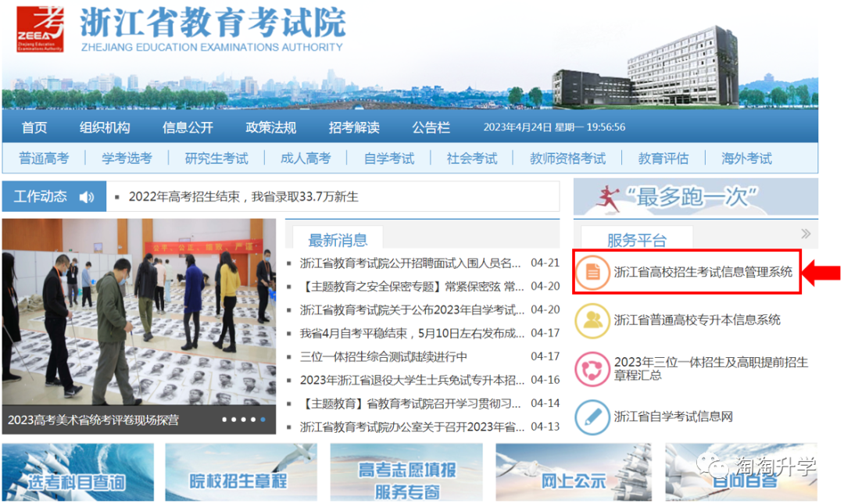The height and width of the screenshot is (504, 844).
Task: Go to the 研究生考试 section
Action: [x=216, y=159]
